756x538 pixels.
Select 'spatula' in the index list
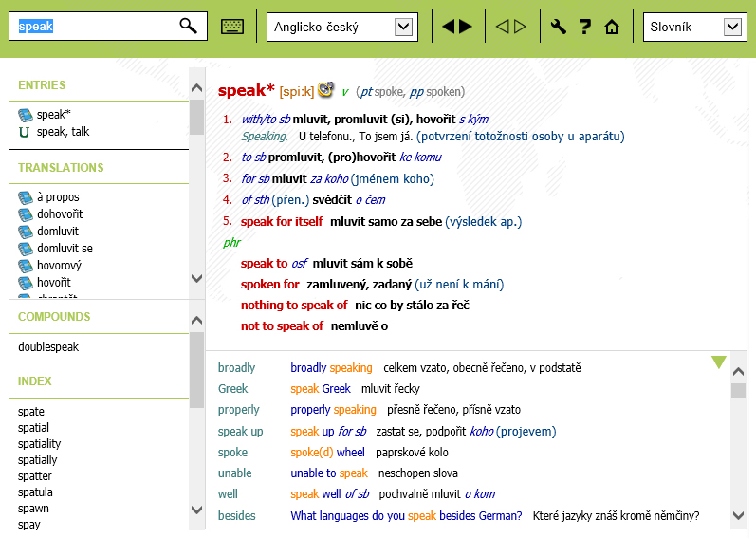pos(36,492)
